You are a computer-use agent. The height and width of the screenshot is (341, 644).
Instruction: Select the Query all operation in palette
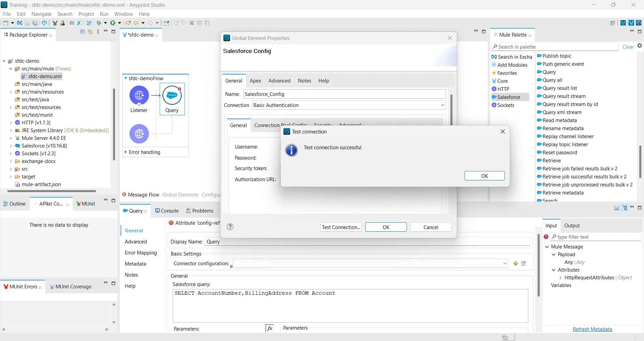(550, 80)
